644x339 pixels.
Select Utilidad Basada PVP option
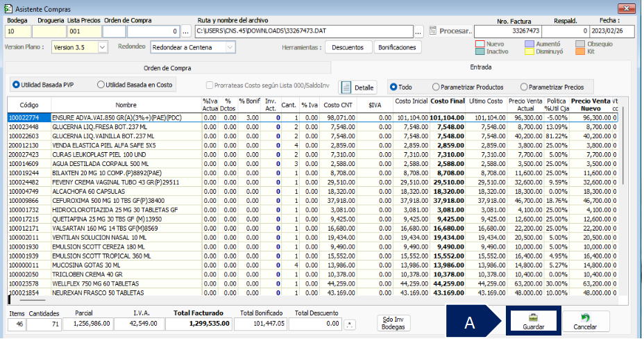pos(16,85)
